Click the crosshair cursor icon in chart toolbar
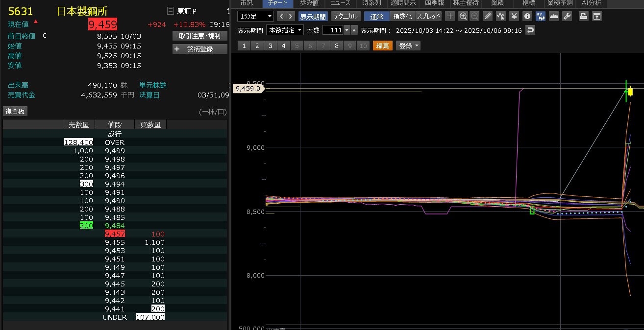The height and width of the screenshot is (330, 644). tap(450, 16)
